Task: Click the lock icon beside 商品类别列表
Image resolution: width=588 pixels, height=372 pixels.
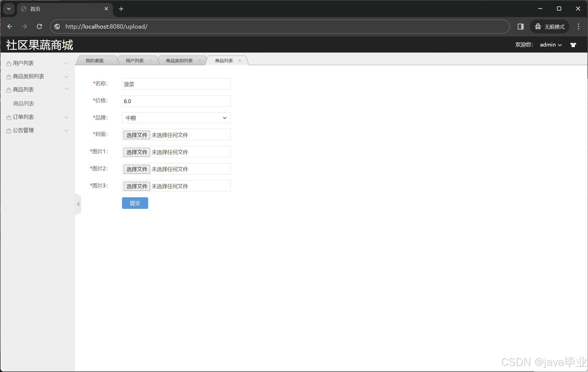Action: [9, 77]
